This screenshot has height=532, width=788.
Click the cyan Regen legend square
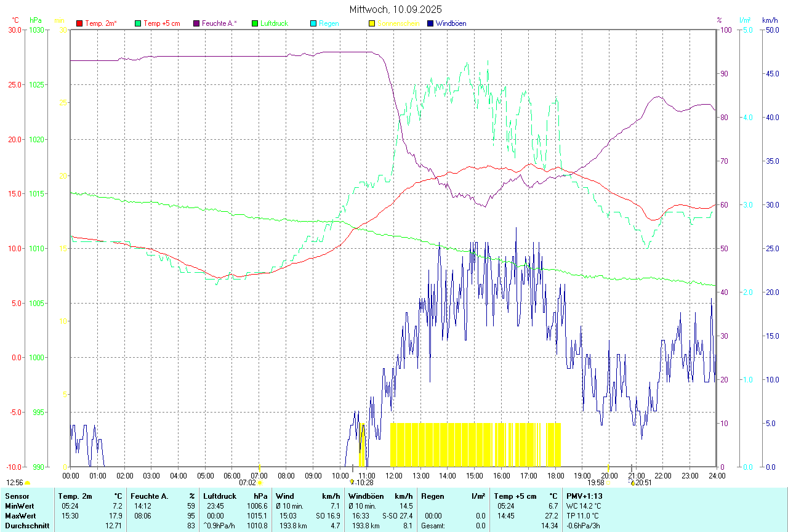pos(313,23)
